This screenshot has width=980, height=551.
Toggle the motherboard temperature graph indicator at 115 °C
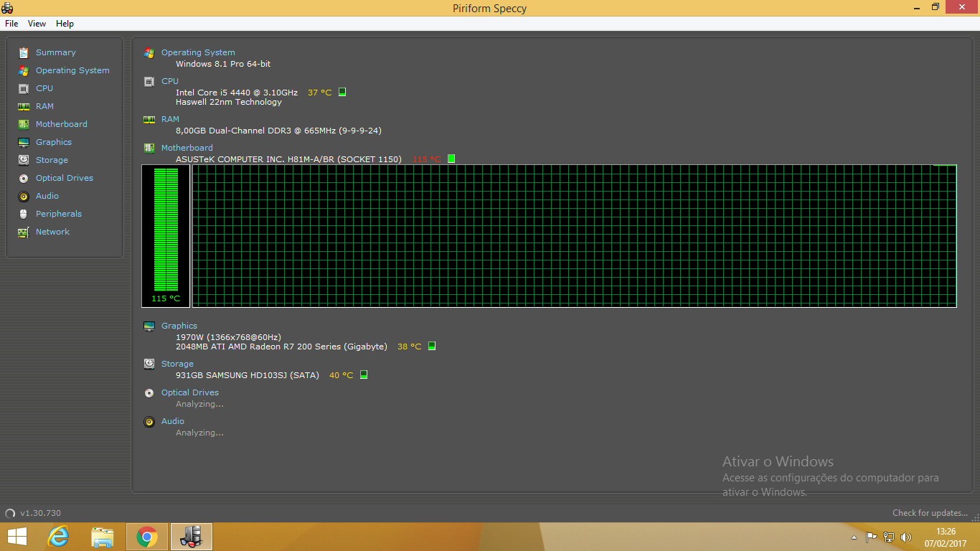451,159
